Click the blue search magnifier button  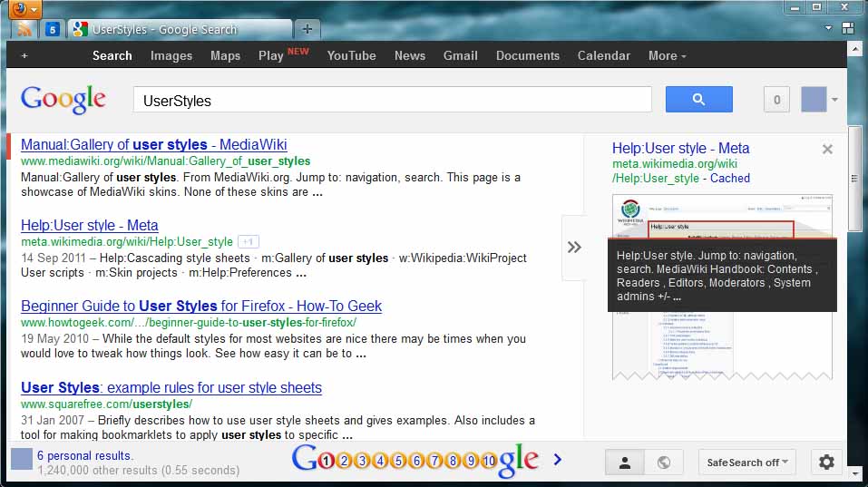698,100
